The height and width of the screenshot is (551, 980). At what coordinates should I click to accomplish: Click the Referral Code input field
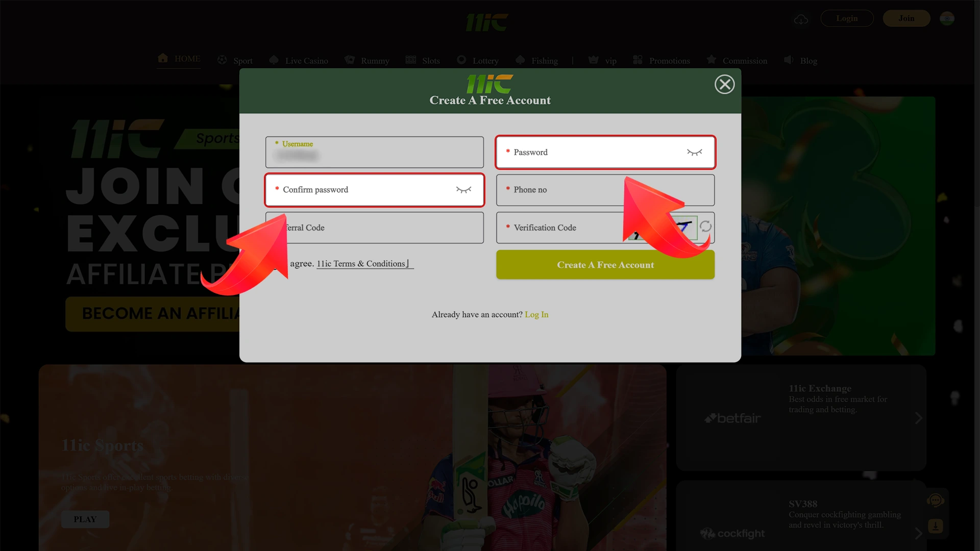tap(374, 228)
